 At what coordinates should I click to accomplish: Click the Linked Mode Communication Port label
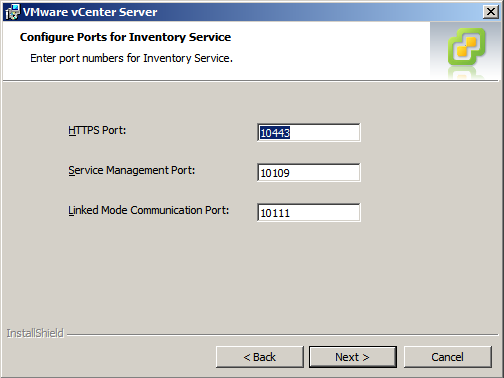click(x=149, y=210)
